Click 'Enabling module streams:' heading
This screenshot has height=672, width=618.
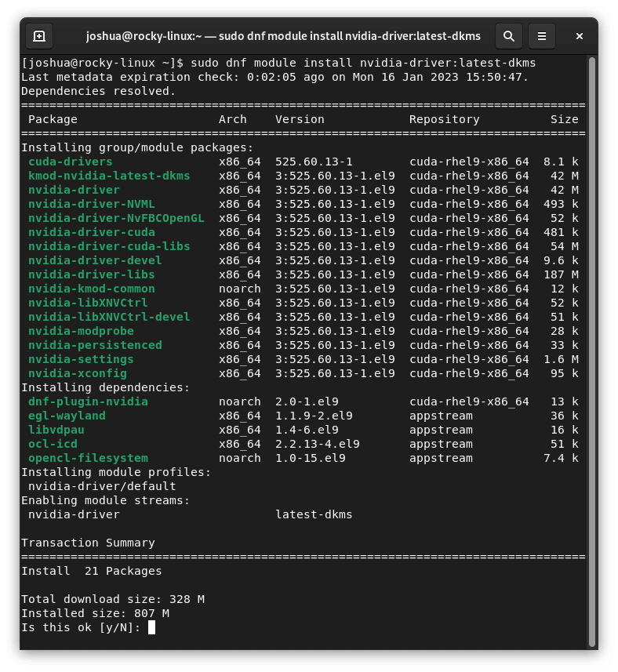(105, 500)
